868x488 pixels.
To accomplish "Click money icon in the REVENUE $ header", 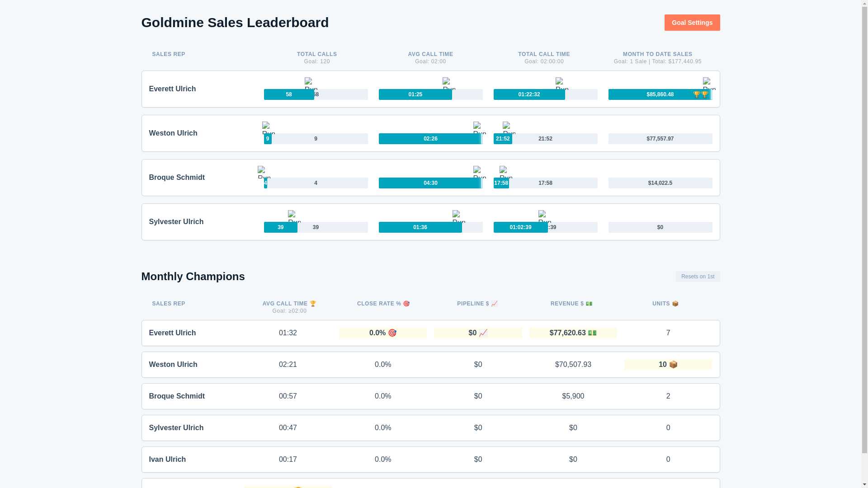I will [589, 304].
